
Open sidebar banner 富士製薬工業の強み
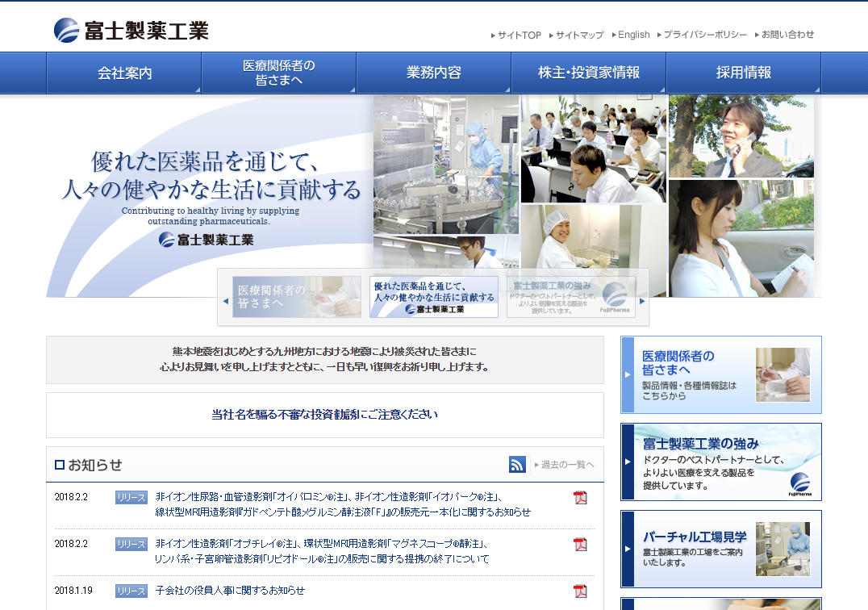(x=720, y=462)
